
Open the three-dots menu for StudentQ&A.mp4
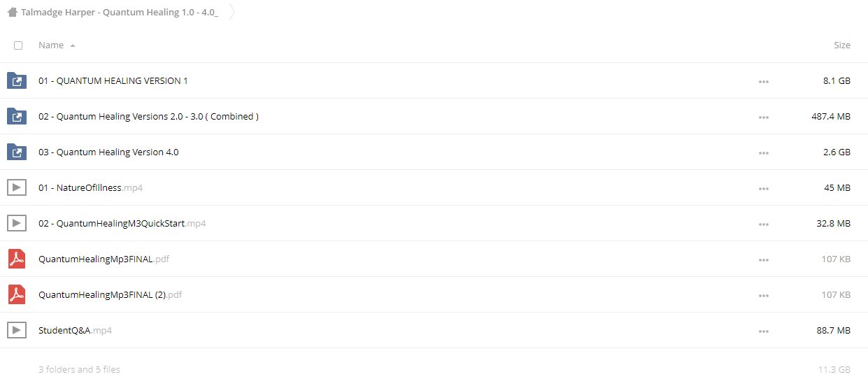pos(763,331)
